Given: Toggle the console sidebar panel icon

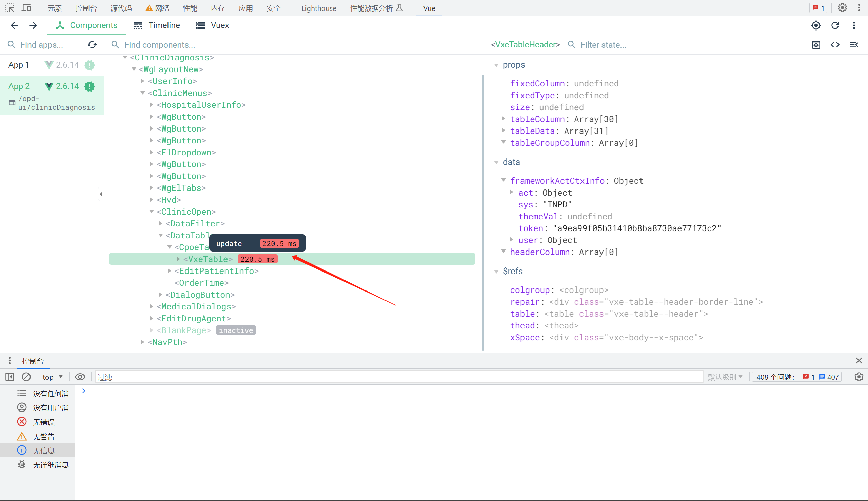Looking at the screenshot, I should point(9,377).
